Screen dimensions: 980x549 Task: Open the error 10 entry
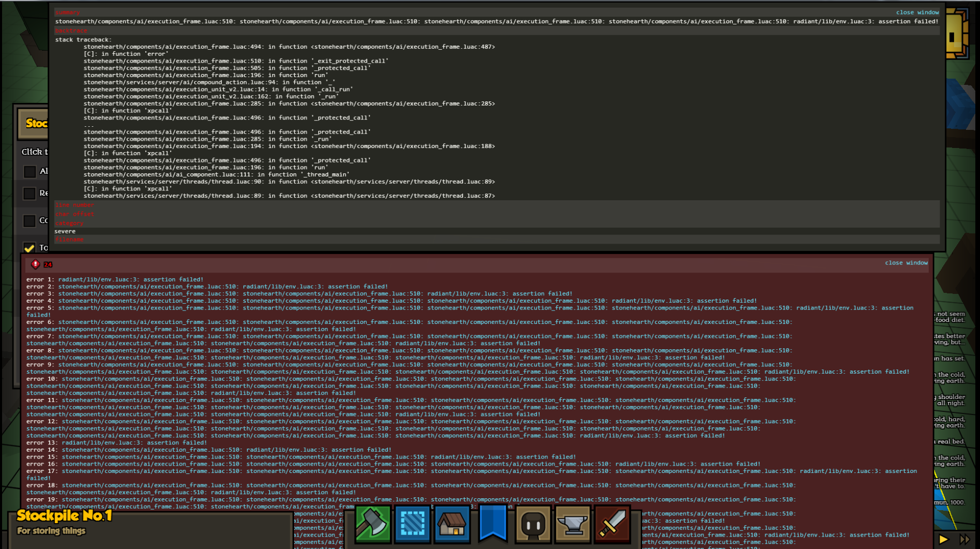[411, 386]
